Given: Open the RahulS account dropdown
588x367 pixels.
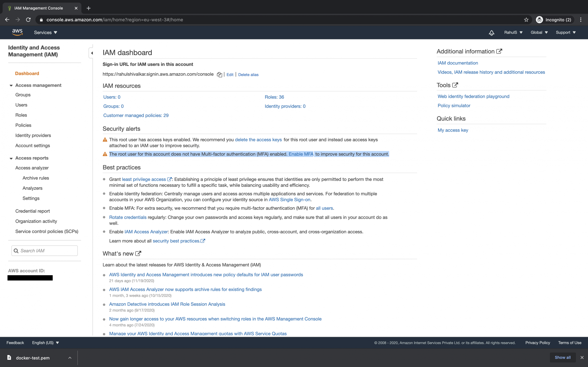Looking at the screenshot, I should [513, 33].
